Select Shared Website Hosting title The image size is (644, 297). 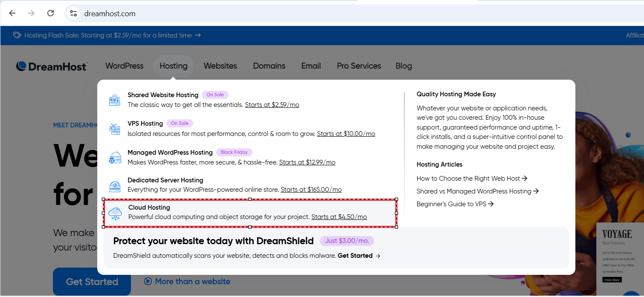(163, 95)
